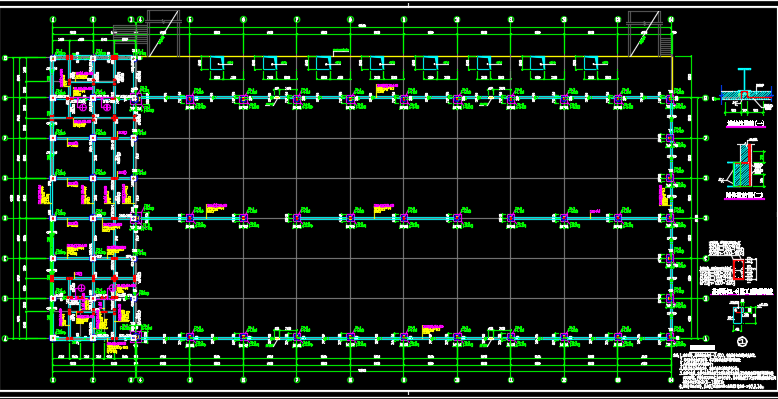Pick the red rectangle in the beam section detail

739,269
